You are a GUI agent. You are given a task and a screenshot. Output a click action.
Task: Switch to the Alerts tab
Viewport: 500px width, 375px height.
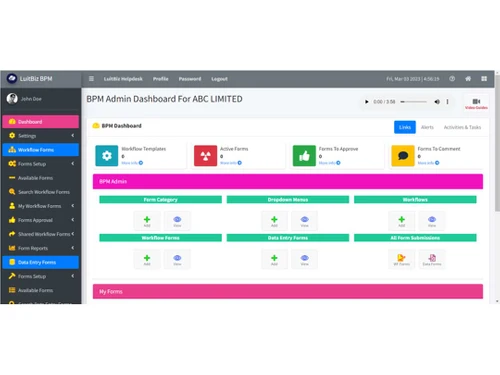tap(427, 127)
